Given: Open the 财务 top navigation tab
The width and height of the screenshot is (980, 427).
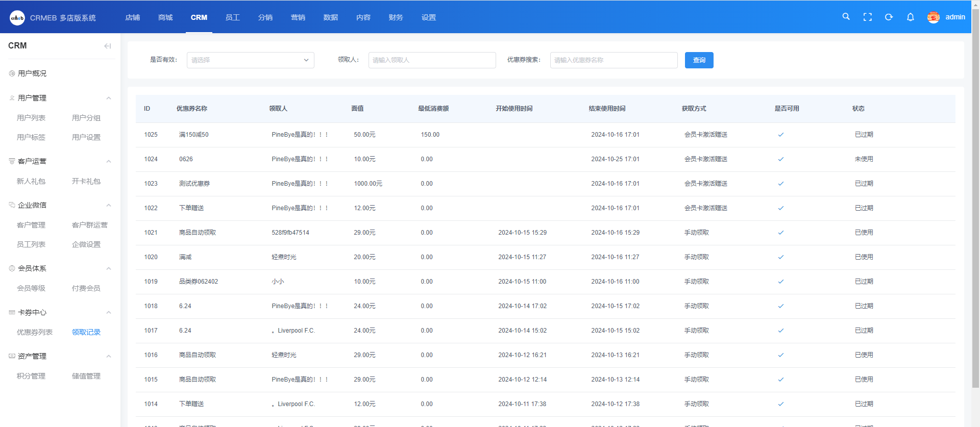Looking at the screenshot, I should pos(396,17).
